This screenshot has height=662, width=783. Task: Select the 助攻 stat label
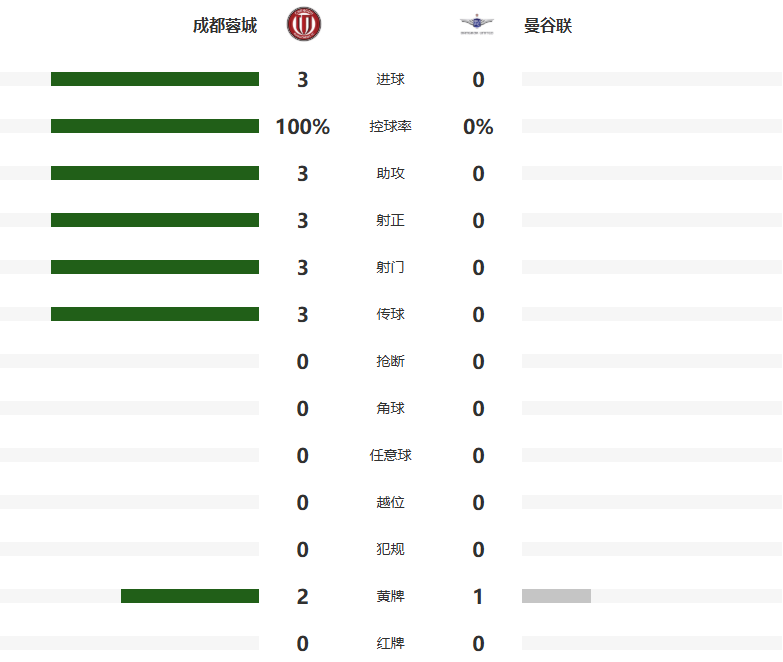391,173
